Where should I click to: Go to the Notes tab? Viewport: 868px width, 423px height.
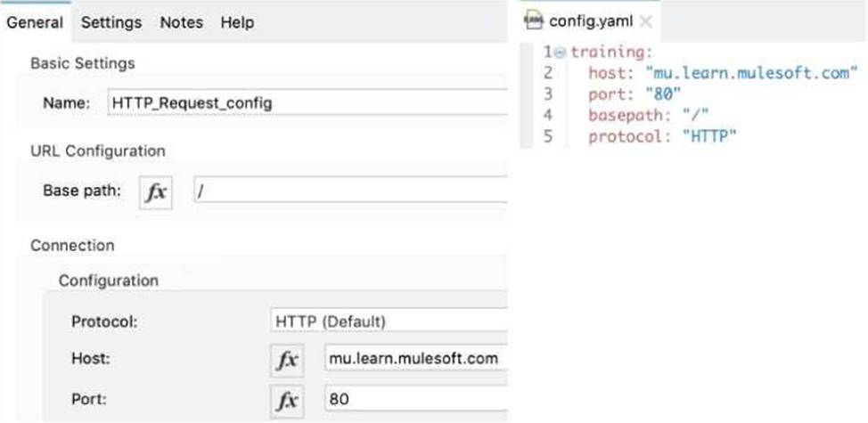point(181,22)
